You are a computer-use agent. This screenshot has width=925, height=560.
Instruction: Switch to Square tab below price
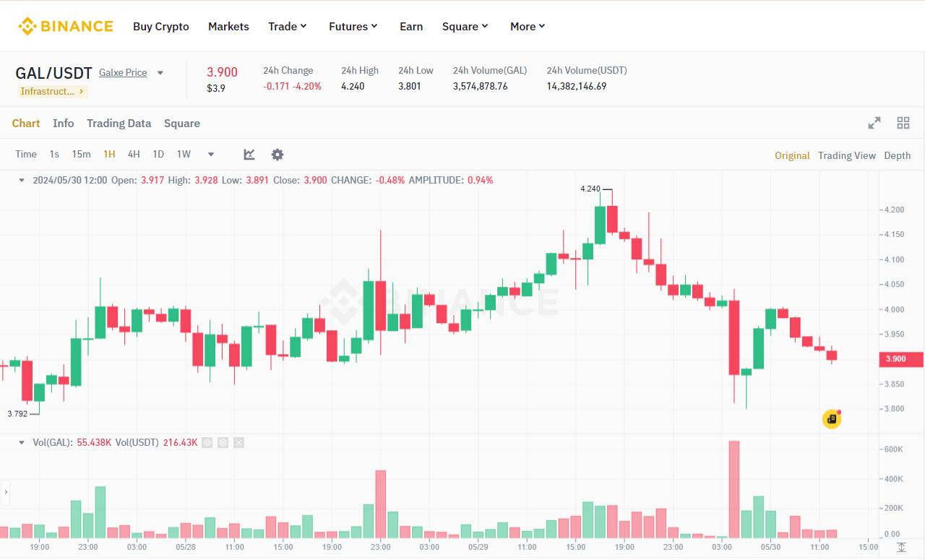click(x=182, y=123)
